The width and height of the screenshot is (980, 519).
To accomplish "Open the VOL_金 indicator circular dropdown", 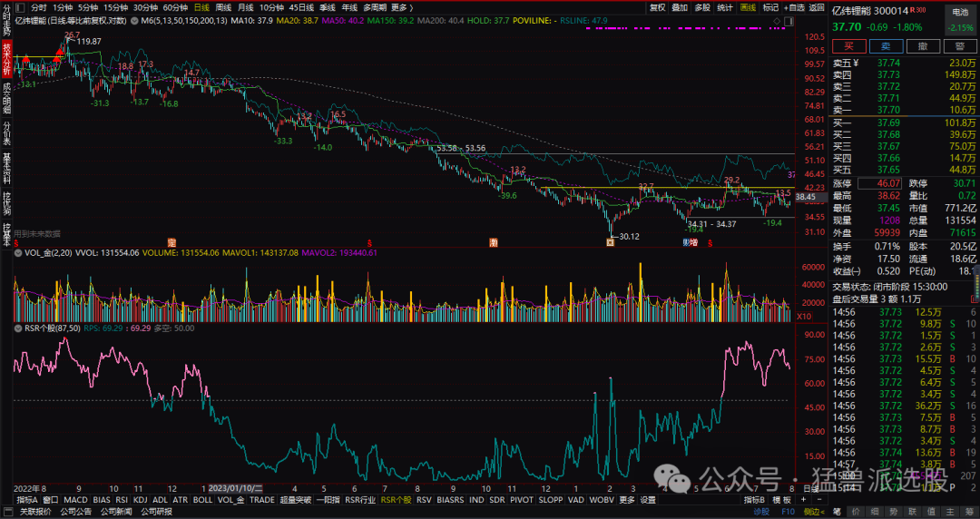I will coord(18,253).
